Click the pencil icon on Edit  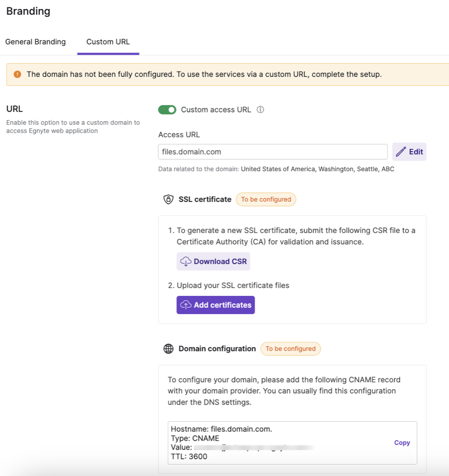click(x=401, y=152)
